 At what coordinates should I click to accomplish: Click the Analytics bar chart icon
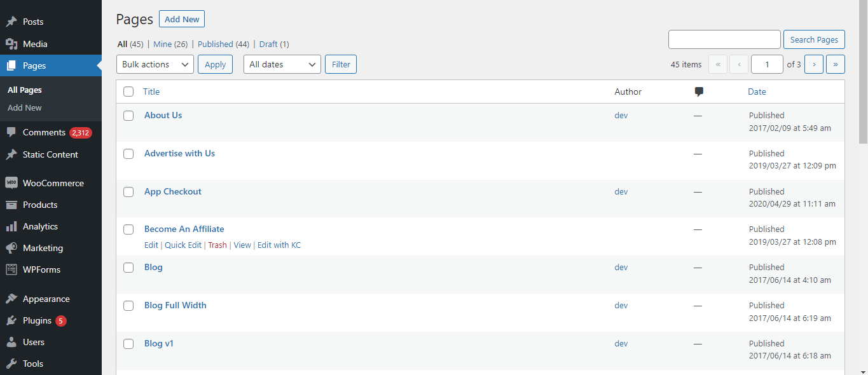11,226
